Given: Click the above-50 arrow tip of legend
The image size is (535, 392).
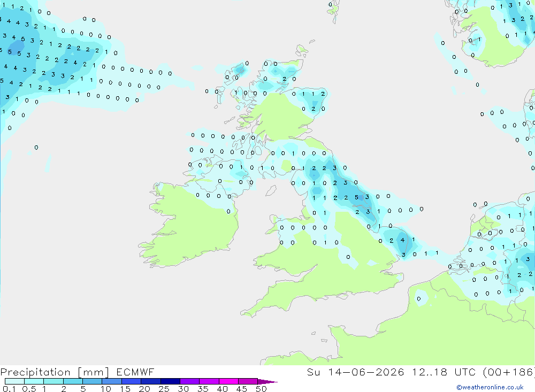Looking at the screenshot, I should (267, 381).
